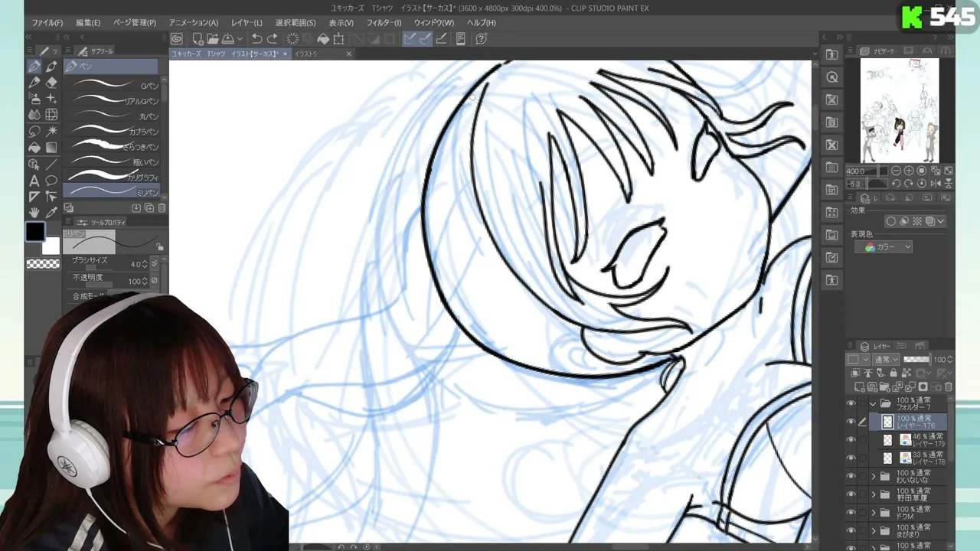The height and width of the screenshot is (551, 980).
Task: Expand the 野田草履 folder
Action: (874, 495)
